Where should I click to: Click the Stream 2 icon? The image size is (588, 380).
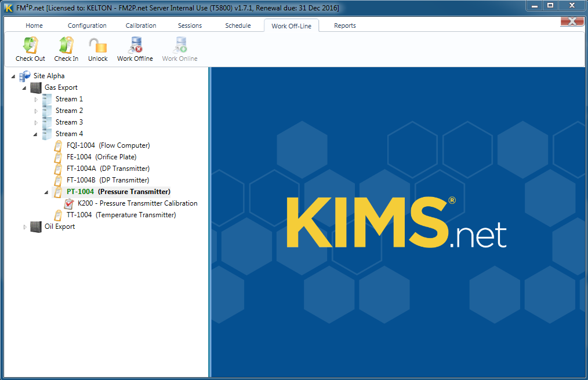click(47, 111)
